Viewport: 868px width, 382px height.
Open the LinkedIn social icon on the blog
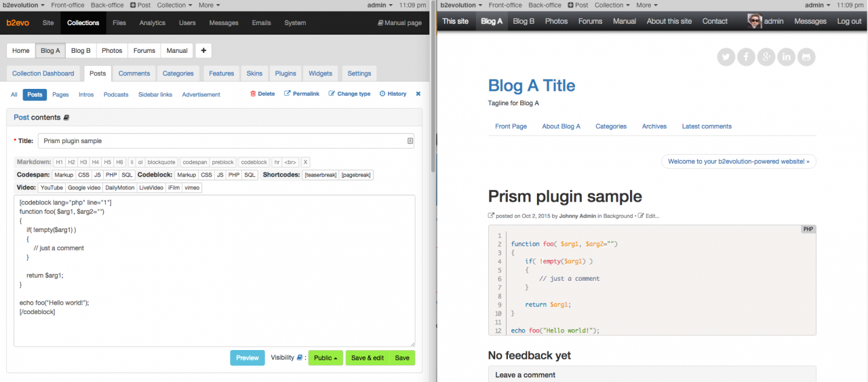click(786, 57)
